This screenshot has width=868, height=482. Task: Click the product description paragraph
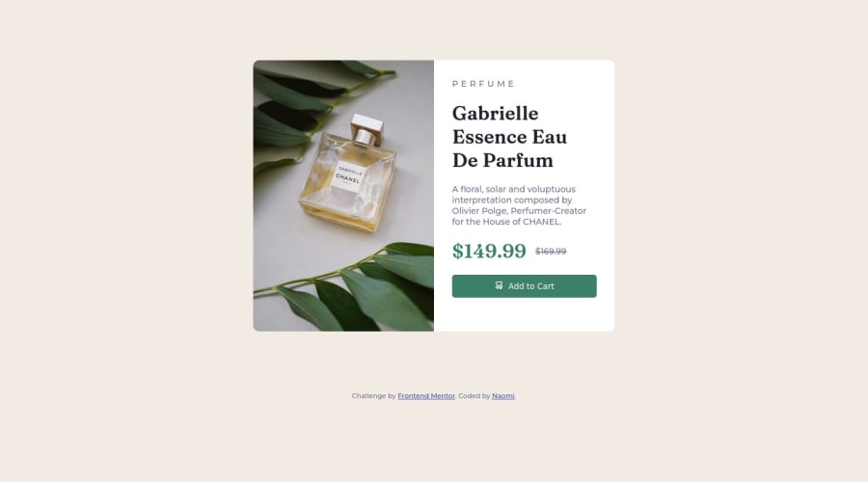(x=519, y=205)
